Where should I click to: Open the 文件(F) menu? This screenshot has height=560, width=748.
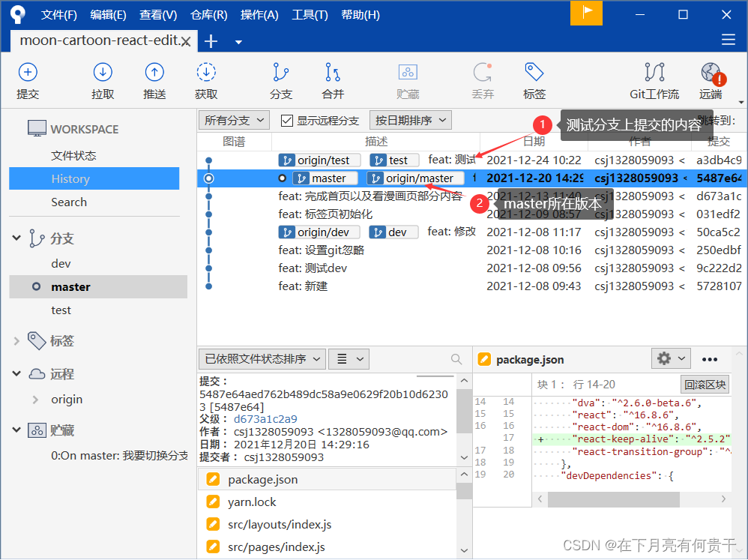pos(58,15)
